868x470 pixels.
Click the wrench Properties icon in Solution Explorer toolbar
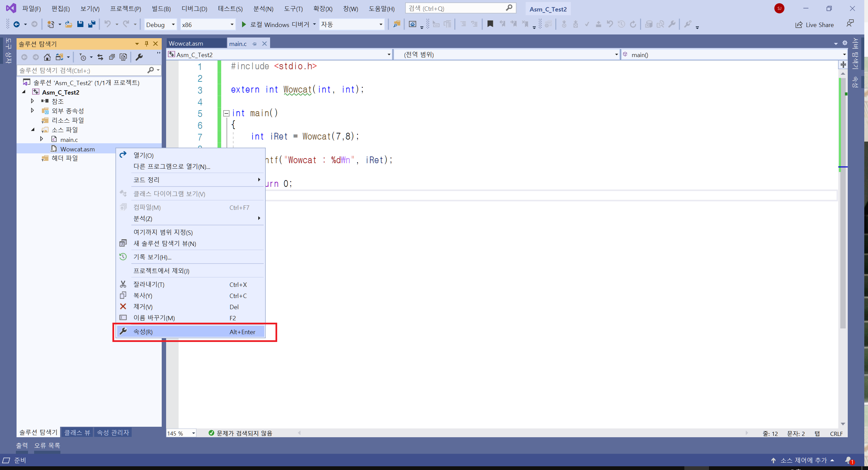point(139,57)
